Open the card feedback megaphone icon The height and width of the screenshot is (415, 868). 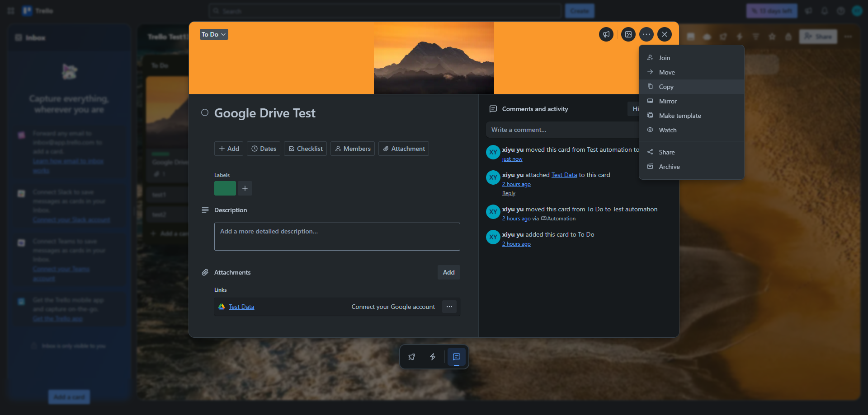(x=606, y=34)
